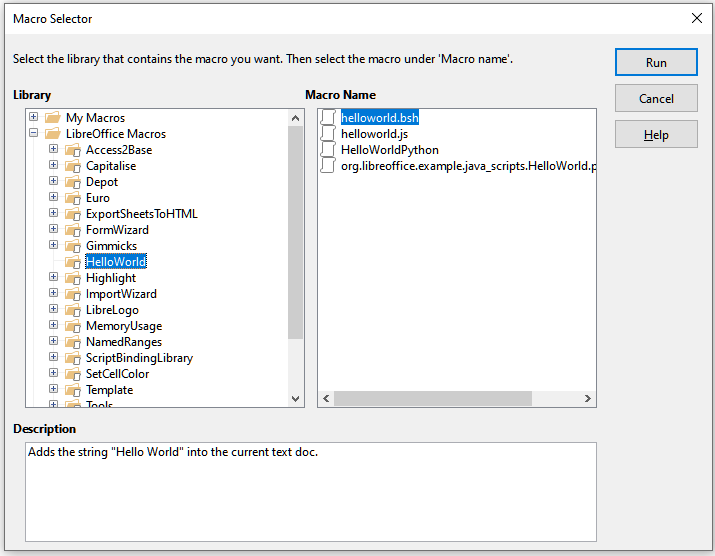The image size is (715, 556).
Task: Run the selected macro
Action: [x=656, y=62]
